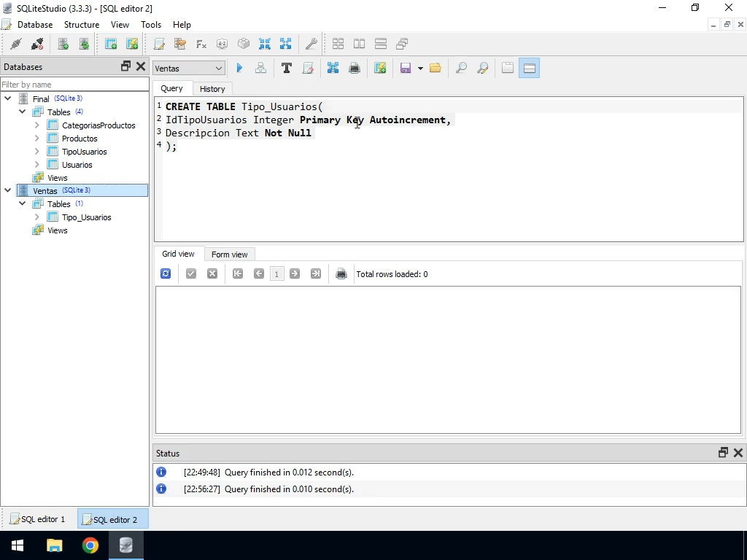Click the Explain query tree icon

click(x=260, y=68)
